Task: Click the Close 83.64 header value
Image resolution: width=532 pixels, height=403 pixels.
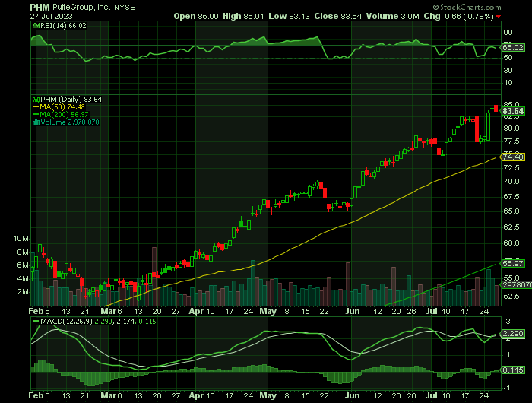Action: [x=338, y=16]
